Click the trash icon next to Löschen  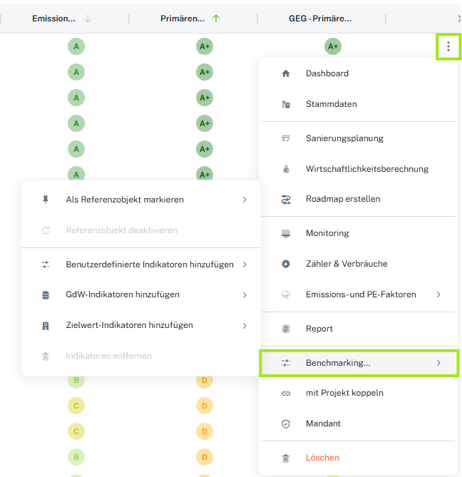pyautogui.click(x=286, y=458)
